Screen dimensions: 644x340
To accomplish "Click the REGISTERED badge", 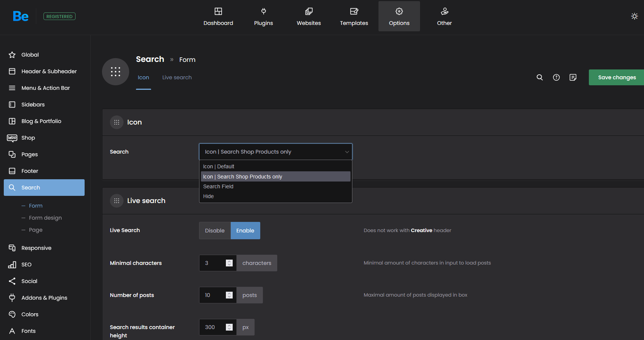I will (x=60, y=16).
